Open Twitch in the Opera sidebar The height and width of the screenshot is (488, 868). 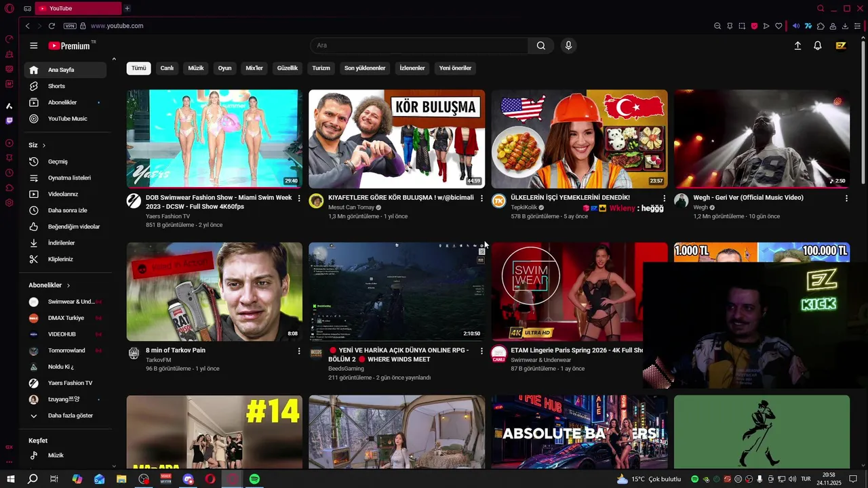[9, 121]
